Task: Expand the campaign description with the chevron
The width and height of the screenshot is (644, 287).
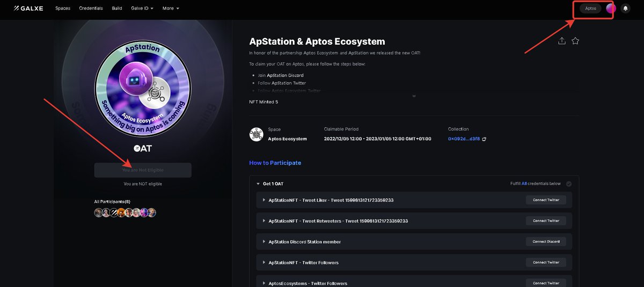Action: coord(414,96)
